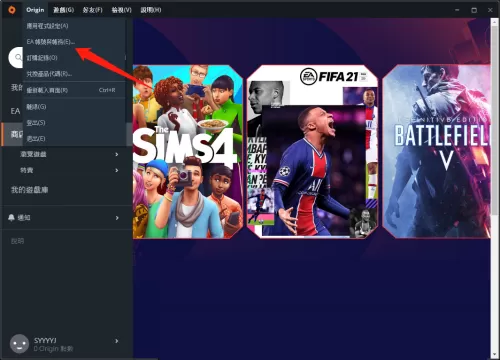Select the menu entry ending in (G)
The width and height of the screenshot is (500, 360).
click(x=74, y=107)
